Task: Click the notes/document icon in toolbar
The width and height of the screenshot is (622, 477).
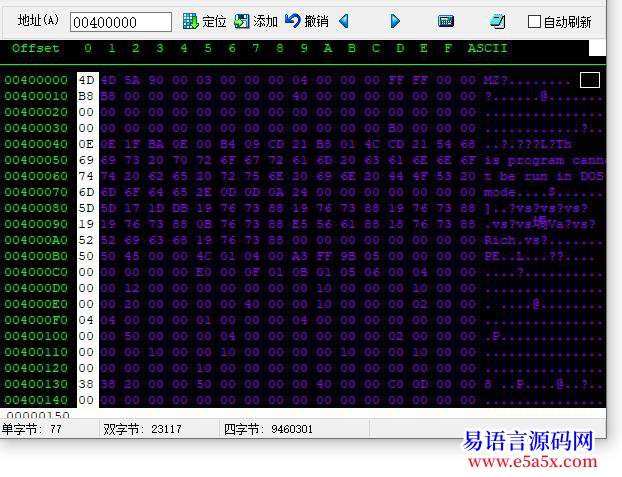Action: pos(497,21)
